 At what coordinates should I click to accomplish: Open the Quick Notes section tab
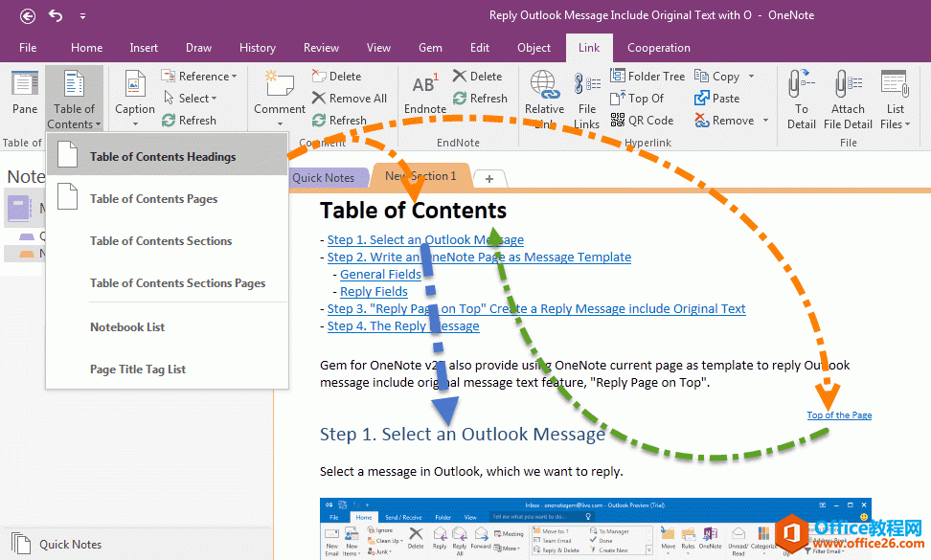(323, 178)
